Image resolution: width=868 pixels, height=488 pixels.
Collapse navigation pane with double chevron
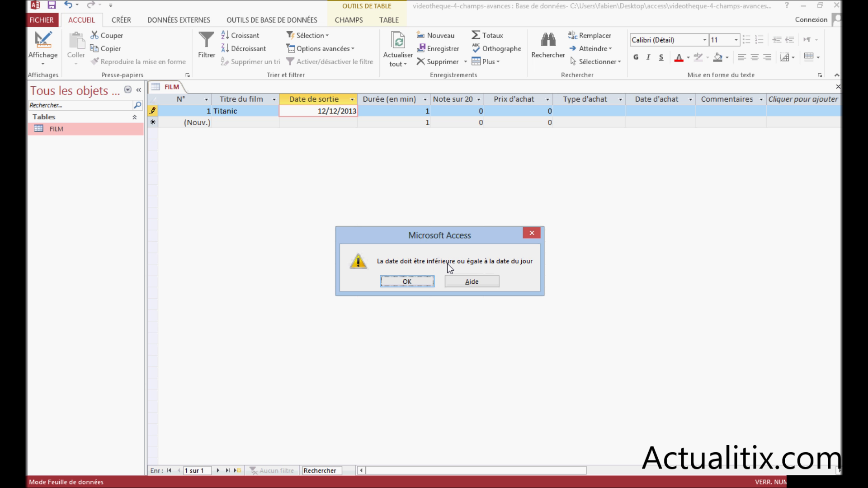[138, 90]
